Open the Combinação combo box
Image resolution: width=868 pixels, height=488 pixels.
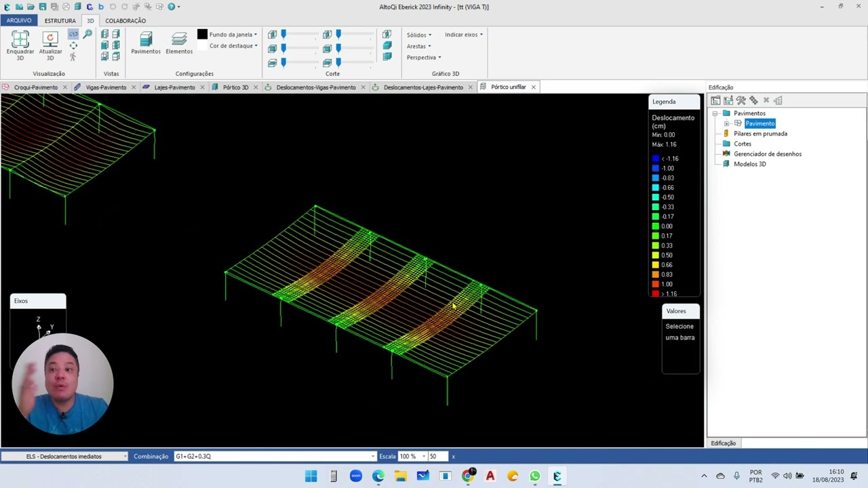click(x=275, y=456)
